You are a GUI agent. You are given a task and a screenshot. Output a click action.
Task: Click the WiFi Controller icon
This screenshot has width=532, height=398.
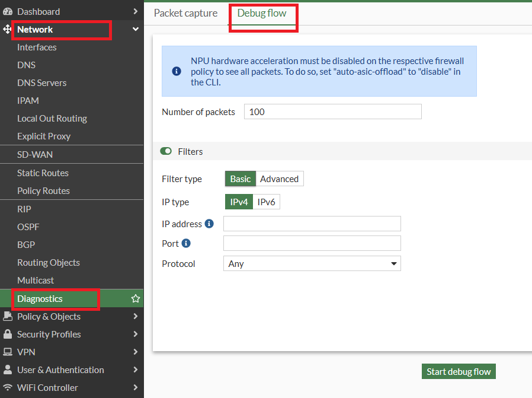tap(8, 387)
